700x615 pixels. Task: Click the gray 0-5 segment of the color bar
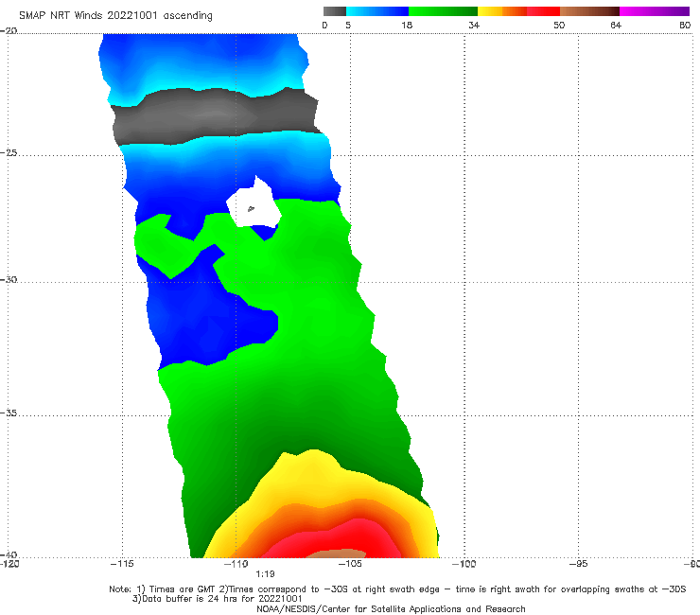(335, 11)
